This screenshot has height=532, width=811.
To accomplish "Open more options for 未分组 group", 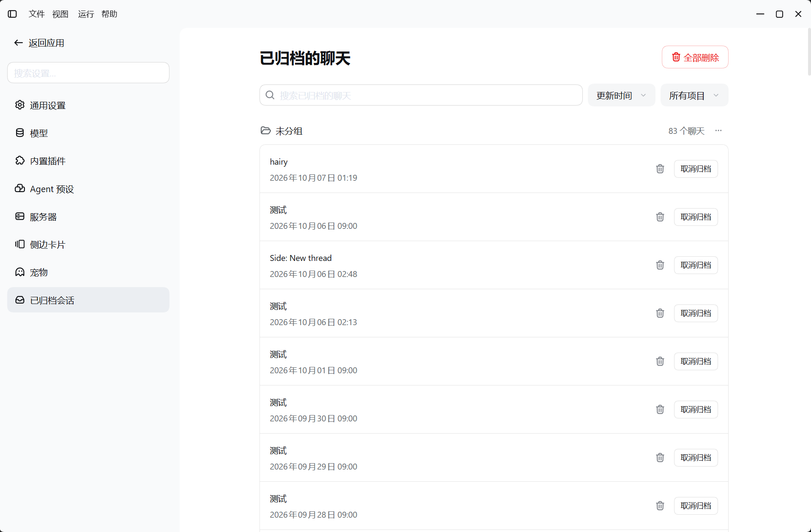I will click(x=718, y=130).
